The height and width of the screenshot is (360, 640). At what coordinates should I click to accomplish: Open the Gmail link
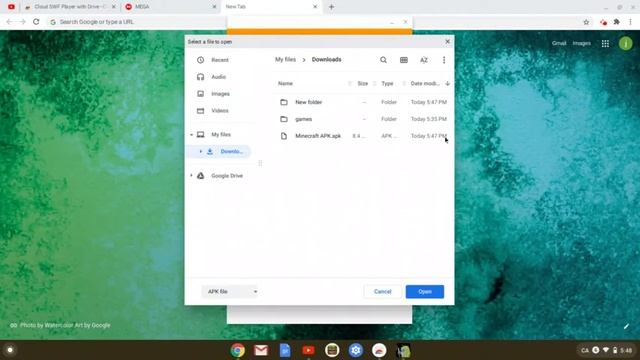pyautogui.click(x=559, y=43)
